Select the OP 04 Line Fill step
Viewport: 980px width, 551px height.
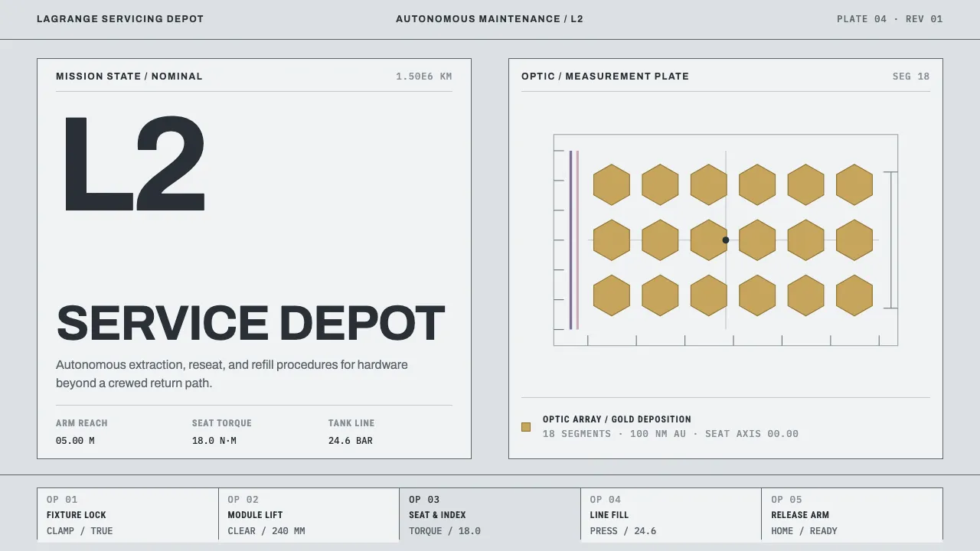click(671, 514)
